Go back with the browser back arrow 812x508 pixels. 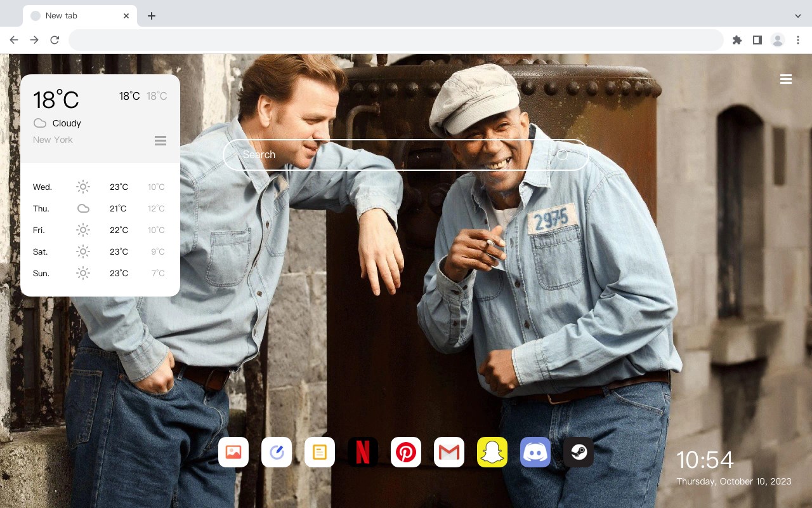pyautogui.click(x=14, y=40)
